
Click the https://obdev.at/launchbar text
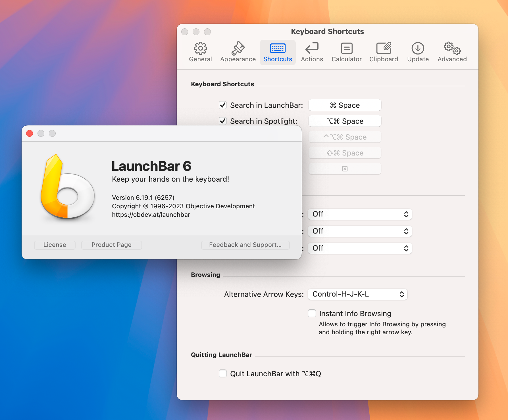tap(151, 215)
